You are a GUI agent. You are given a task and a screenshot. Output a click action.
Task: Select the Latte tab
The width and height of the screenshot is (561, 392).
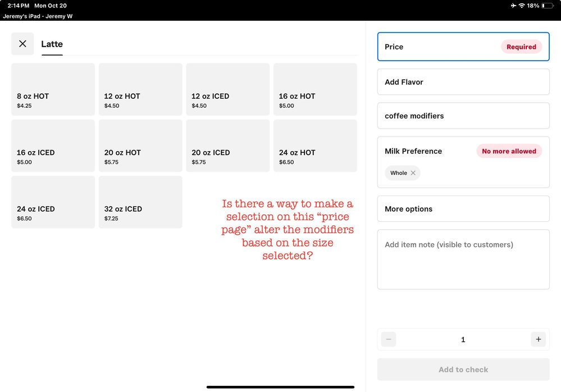click(52, 44)
